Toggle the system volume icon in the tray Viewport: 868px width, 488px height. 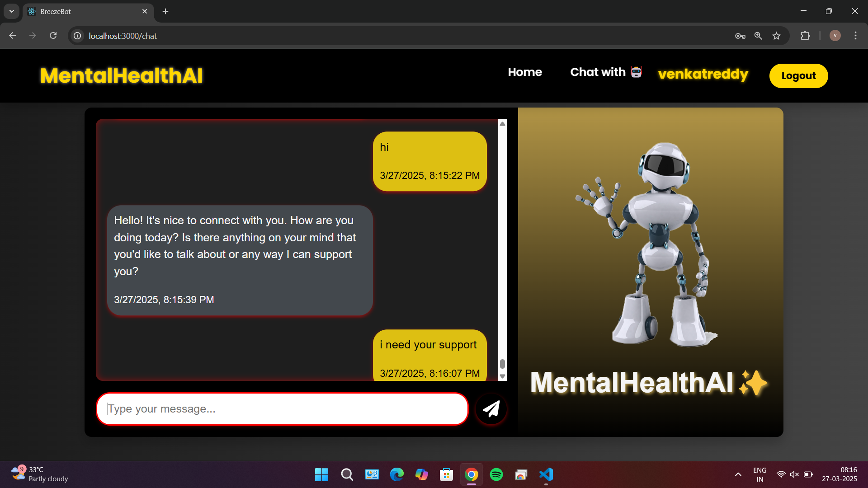[795, 474]
